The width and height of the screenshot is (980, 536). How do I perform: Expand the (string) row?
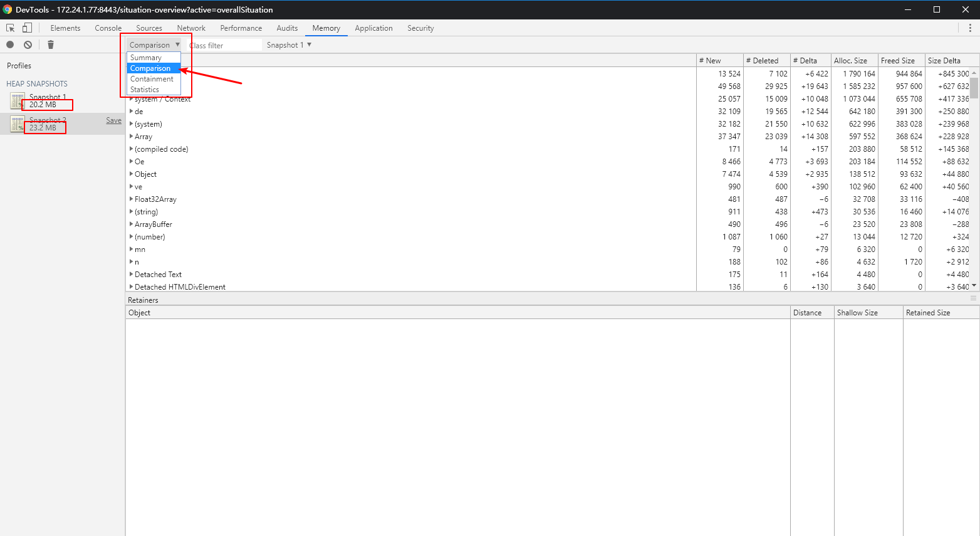[132, 212]
